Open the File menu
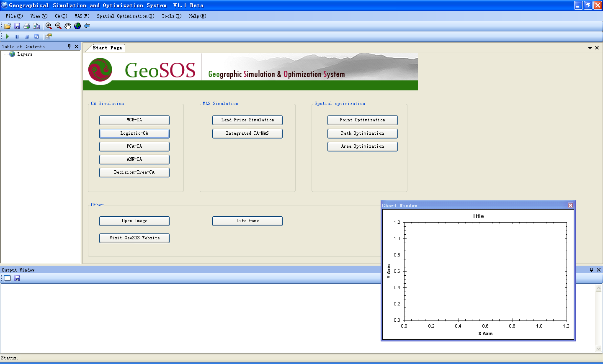This screenshot has height=364, width=603. 14,16
